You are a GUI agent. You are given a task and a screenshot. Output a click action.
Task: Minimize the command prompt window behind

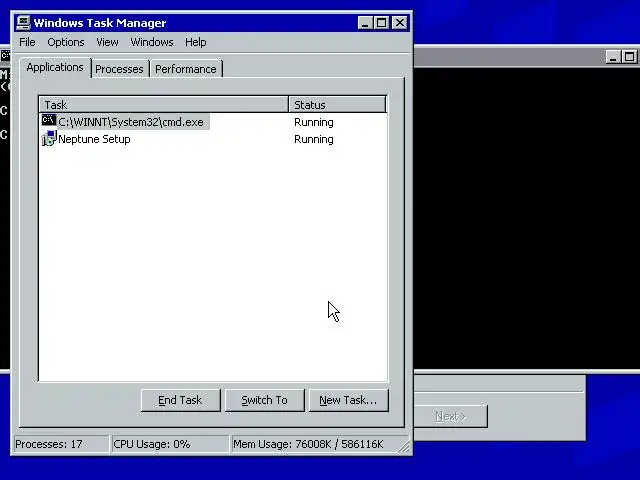tap(613, 56)
